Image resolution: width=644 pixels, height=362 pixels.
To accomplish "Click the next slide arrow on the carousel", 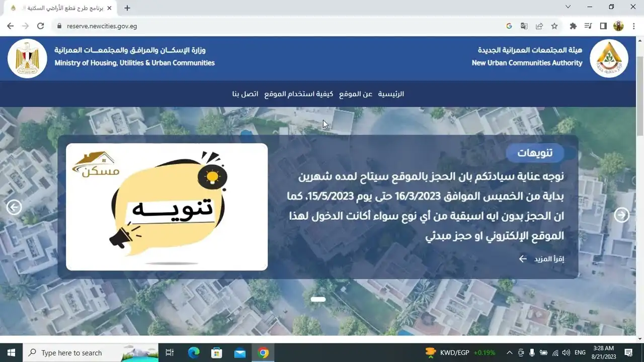I will coord(622,215).
